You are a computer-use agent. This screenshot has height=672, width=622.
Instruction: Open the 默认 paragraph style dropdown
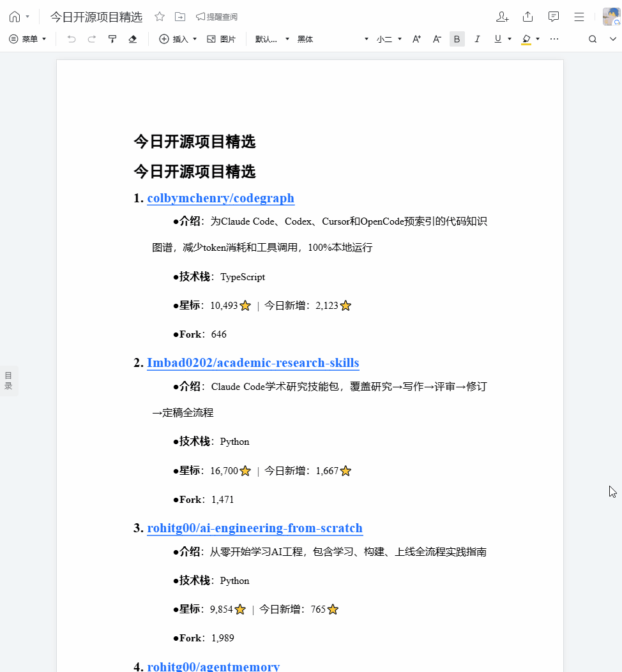pos(272,39)
